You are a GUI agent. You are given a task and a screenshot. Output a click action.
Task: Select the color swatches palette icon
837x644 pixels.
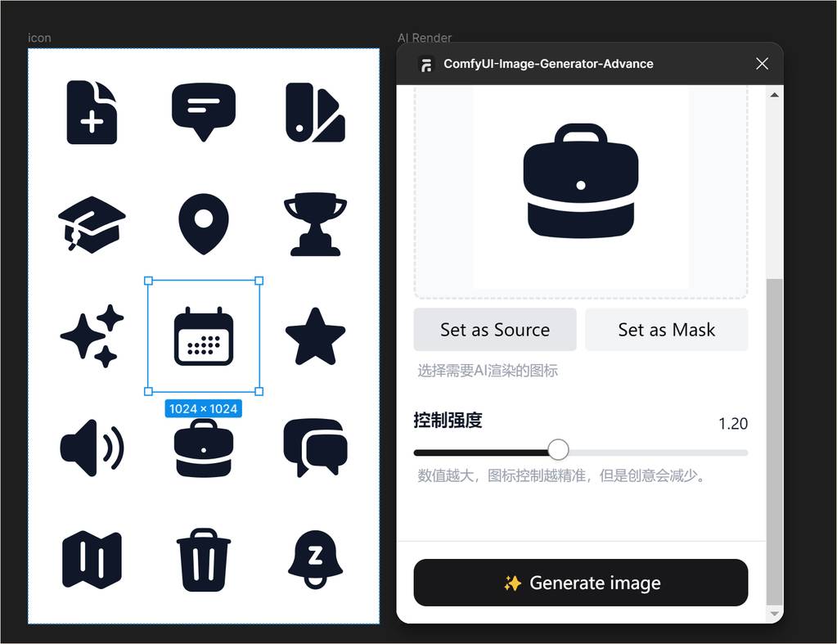[315, 112]
